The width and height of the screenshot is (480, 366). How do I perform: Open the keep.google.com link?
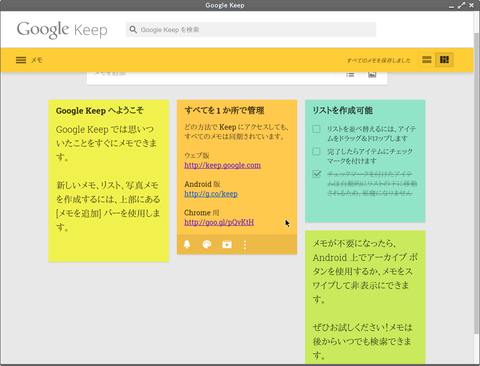223,165
